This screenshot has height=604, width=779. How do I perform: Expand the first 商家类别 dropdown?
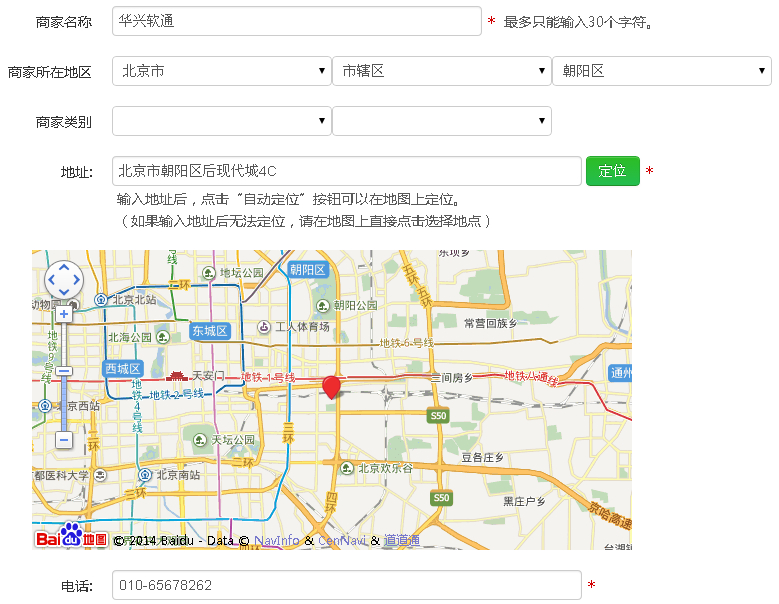pyautogui.click(x=222, y=121)
